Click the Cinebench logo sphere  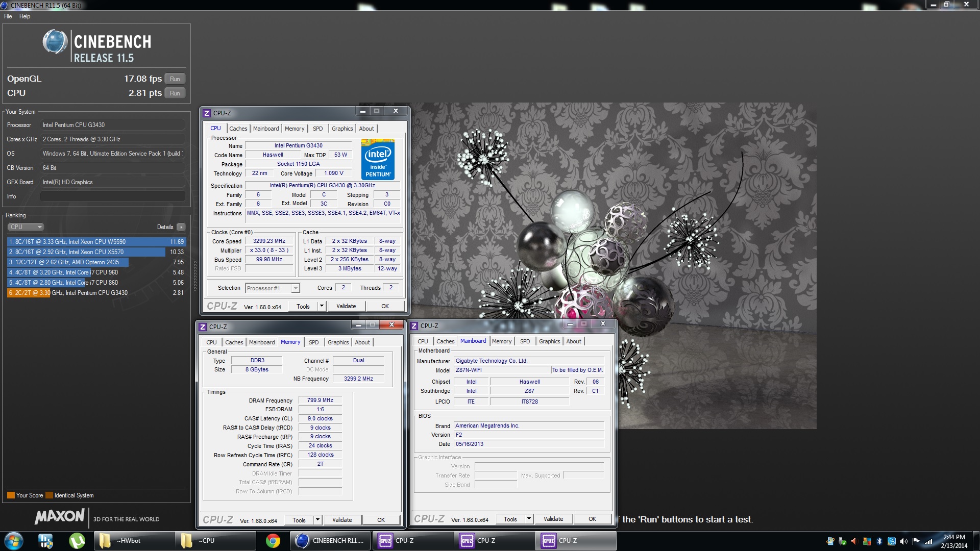tap(55, 42)
